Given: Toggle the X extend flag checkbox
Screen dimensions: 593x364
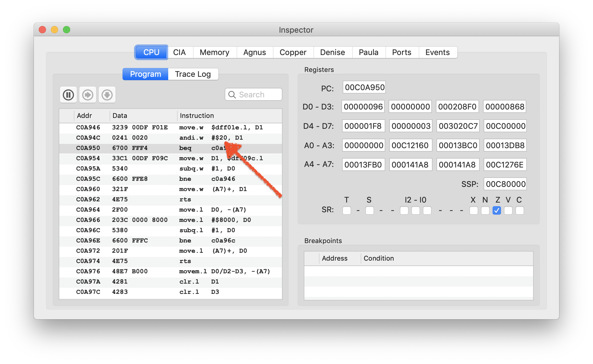Looking at the screenshot, I should (473, 210).
